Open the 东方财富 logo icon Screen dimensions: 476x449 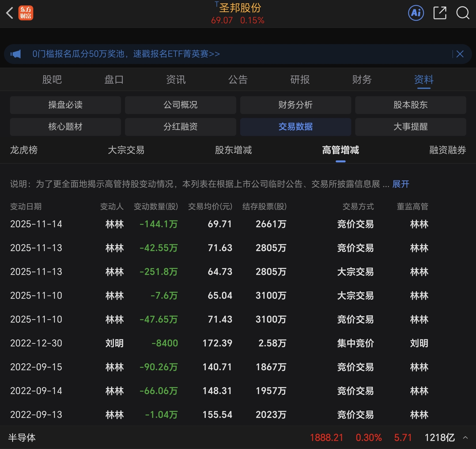point(26,13)
